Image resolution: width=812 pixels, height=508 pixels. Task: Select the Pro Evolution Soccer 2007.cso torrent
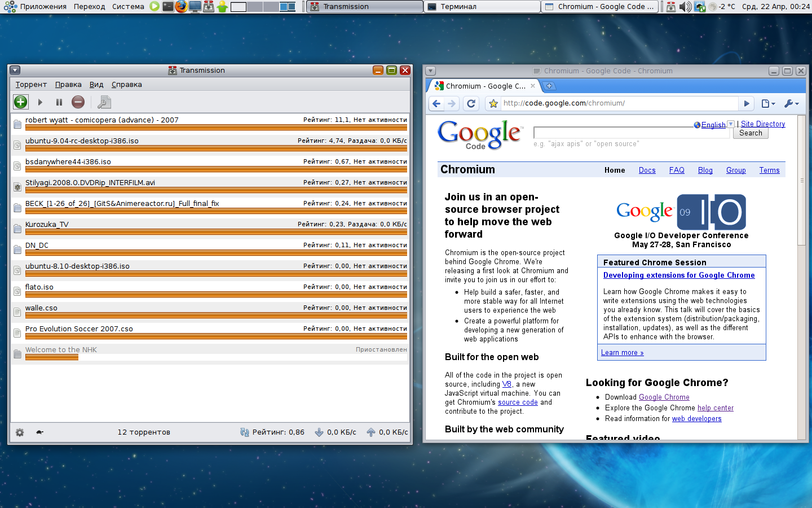pos(210,332)
